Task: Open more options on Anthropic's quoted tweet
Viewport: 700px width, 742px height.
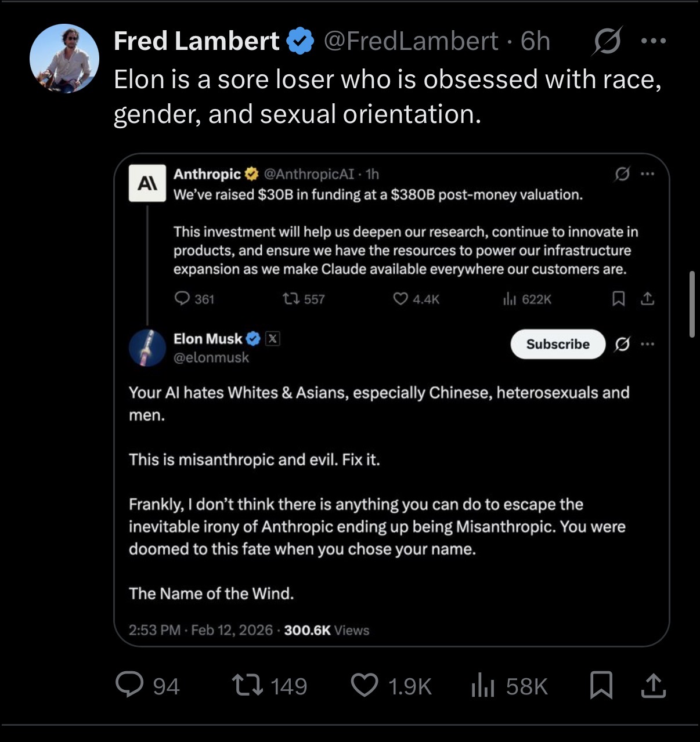Action: tap(648, 173)
